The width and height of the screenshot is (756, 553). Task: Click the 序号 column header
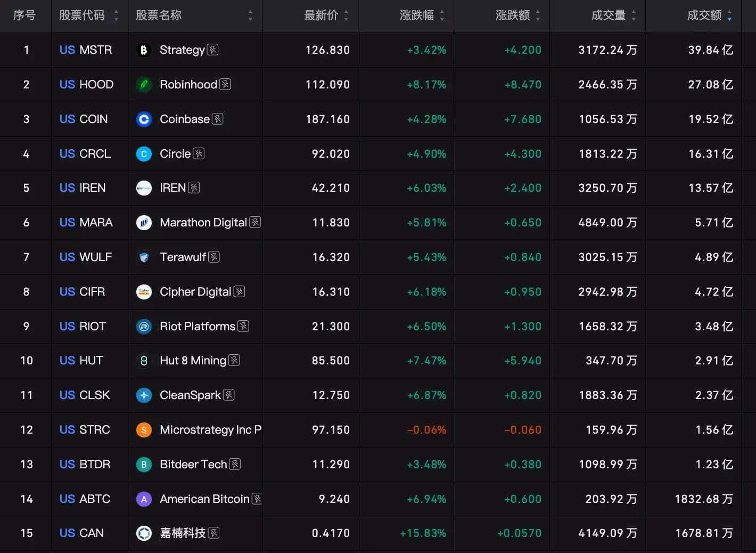24,15
